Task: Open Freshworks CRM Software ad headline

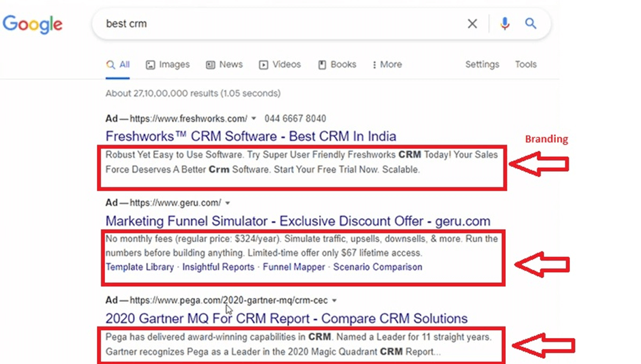Action: tap(250, 136)
